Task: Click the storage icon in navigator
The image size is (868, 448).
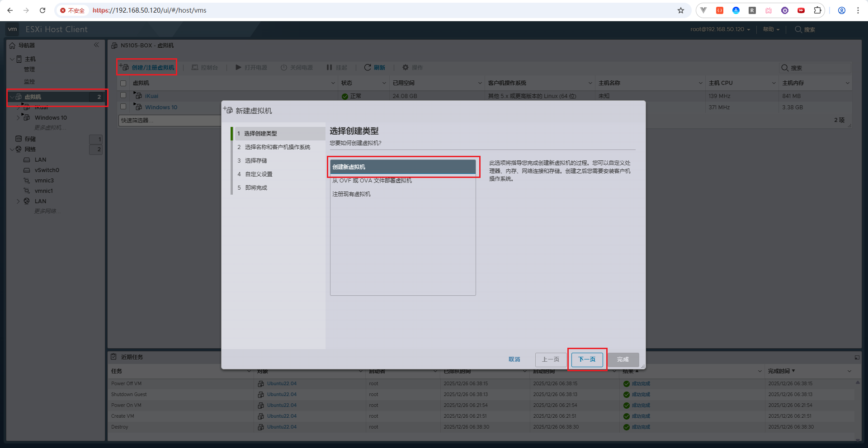Action: pyautogui.click(x=19, y=139)
